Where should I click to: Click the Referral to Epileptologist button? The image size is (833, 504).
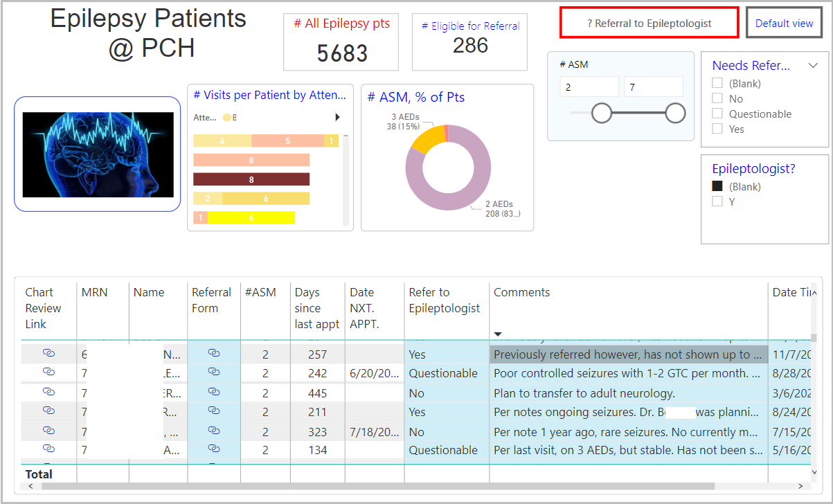649,24
